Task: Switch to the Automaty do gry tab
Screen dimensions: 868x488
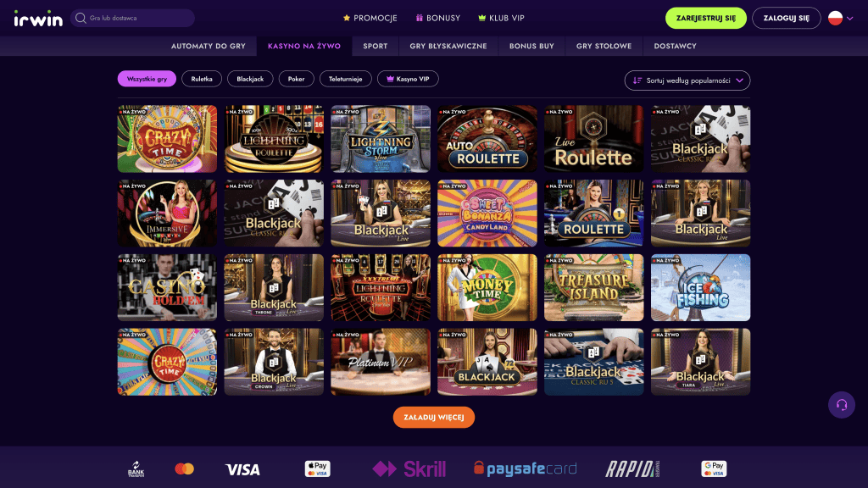Action: pyautogui.click(x=209, y=47)
